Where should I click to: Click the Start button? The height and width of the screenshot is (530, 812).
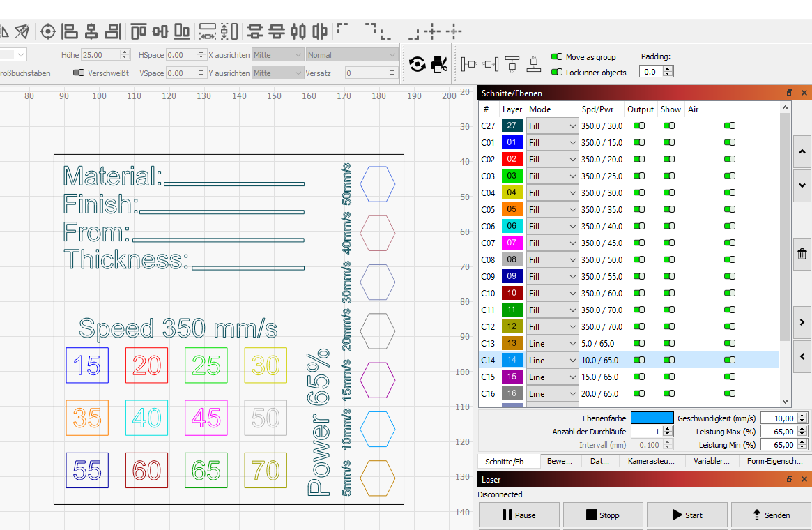[x=687, y=515]
